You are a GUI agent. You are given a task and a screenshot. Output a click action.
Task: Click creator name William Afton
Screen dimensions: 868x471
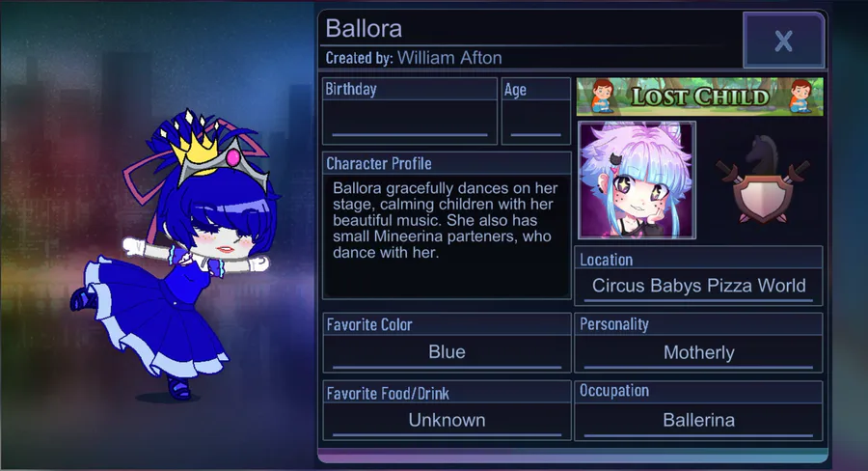point(449,58)
